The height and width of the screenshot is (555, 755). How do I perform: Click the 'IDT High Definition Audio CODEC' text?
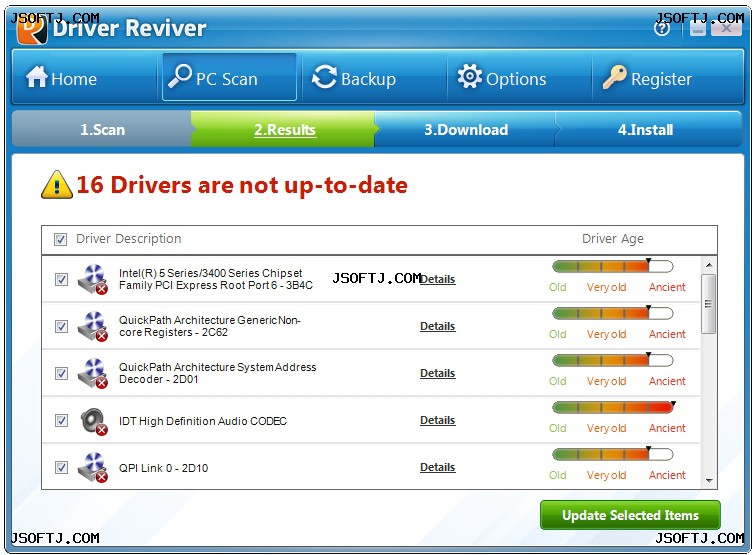pos(203,421)
